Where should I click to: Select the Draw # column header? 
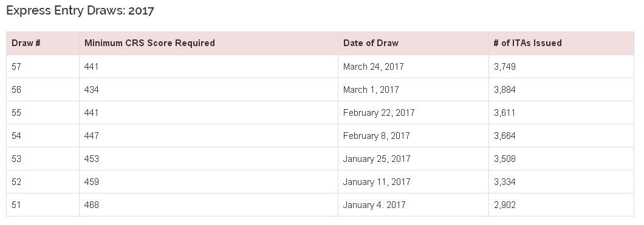tap(43, 43)
